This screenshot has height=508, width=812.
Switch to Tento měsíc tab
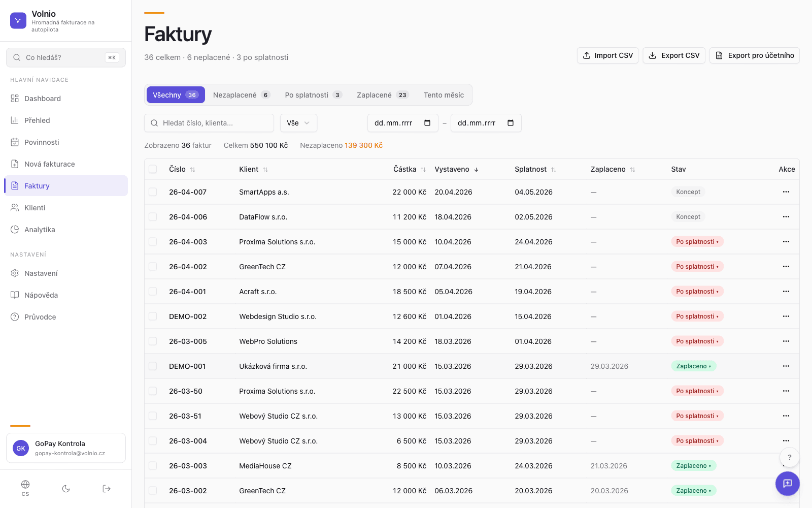pyautogui.click(x=444, y=95)
